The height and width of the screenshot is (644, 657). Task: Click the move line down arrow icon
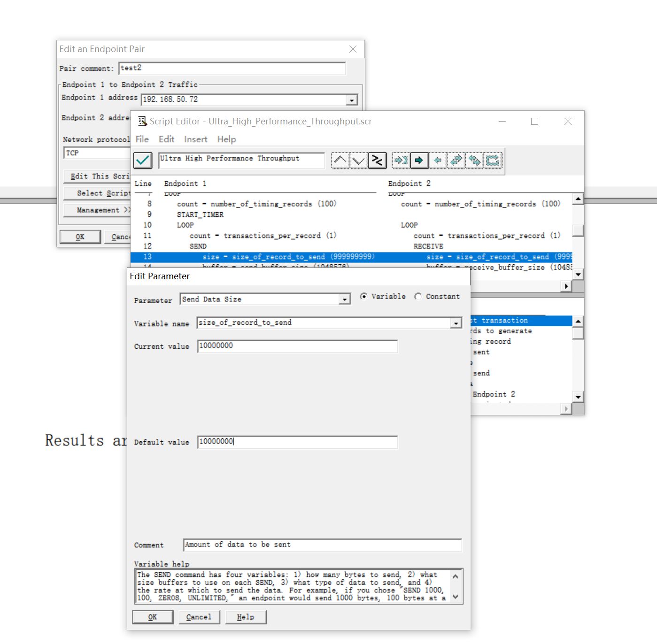pos(358,161)
